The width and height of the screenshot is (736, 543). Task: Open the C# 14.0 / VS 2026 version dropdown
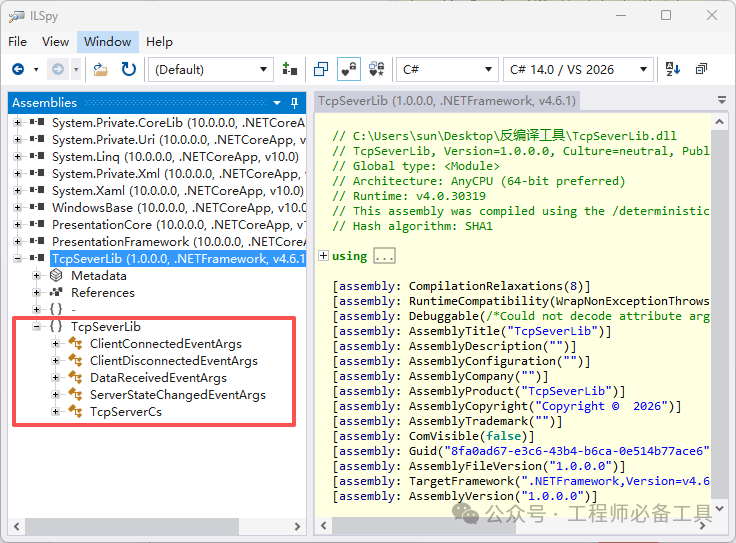tap(579, 69)
